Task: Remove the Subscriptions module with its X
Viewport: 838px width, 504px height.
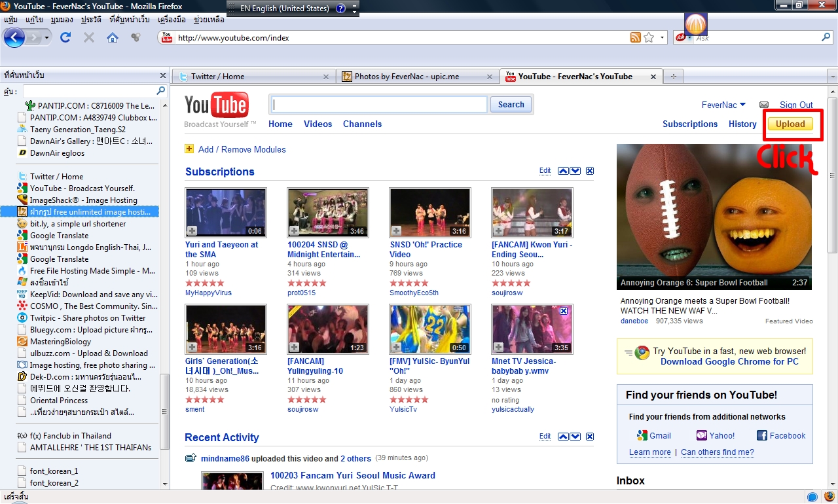Action: click(x=590, y=171)
